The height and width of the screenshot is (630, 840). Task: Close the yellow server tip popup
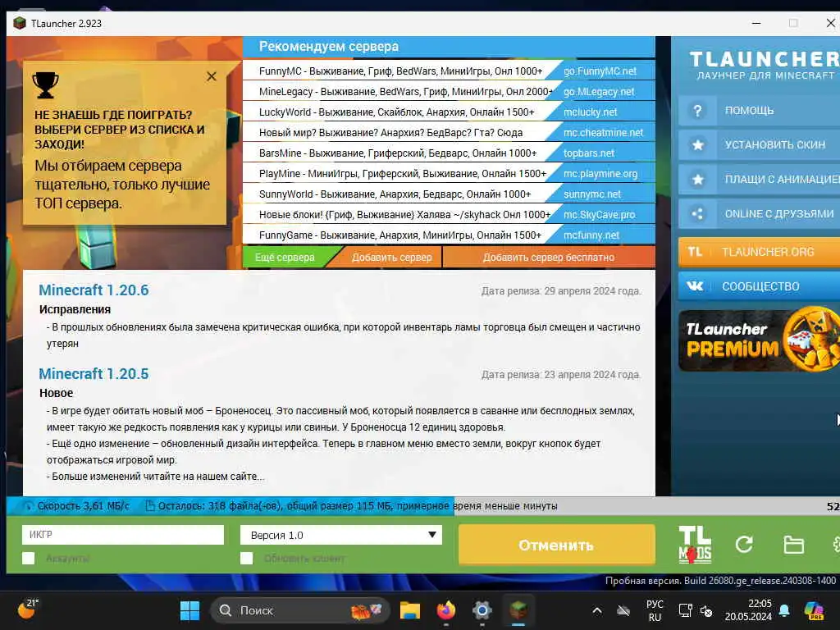[x=212, y=76]
